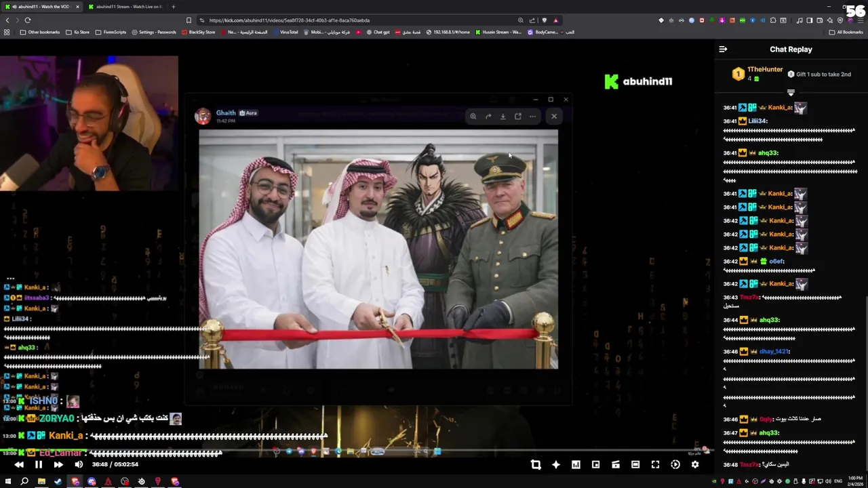The width and height of the screenshot is (868, 488).
Task: Open the FivemScripts bookmark folder
Action: coord(111,32)
